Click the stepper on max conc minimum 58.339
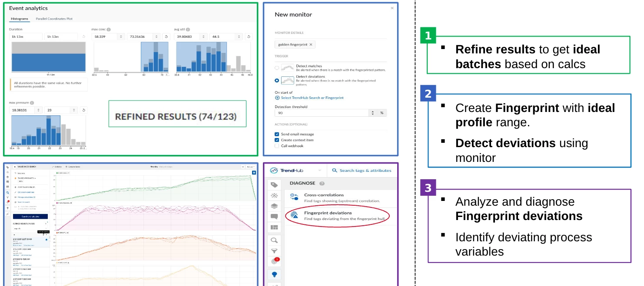The image size is (644, 286). (x=121, y=37)
